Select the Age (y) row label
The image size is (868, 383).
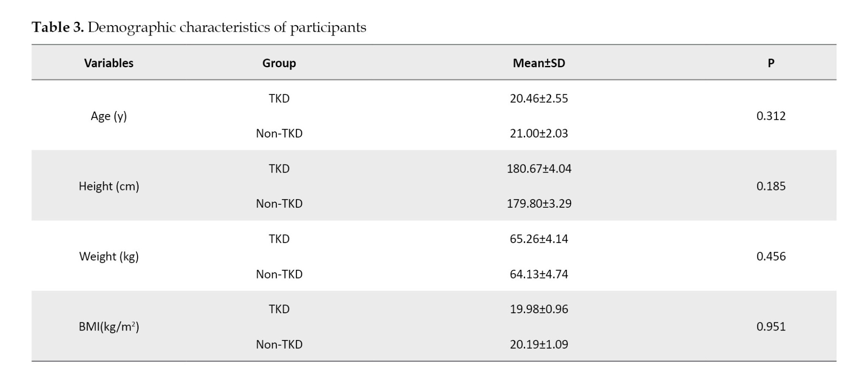click(108, 116)
